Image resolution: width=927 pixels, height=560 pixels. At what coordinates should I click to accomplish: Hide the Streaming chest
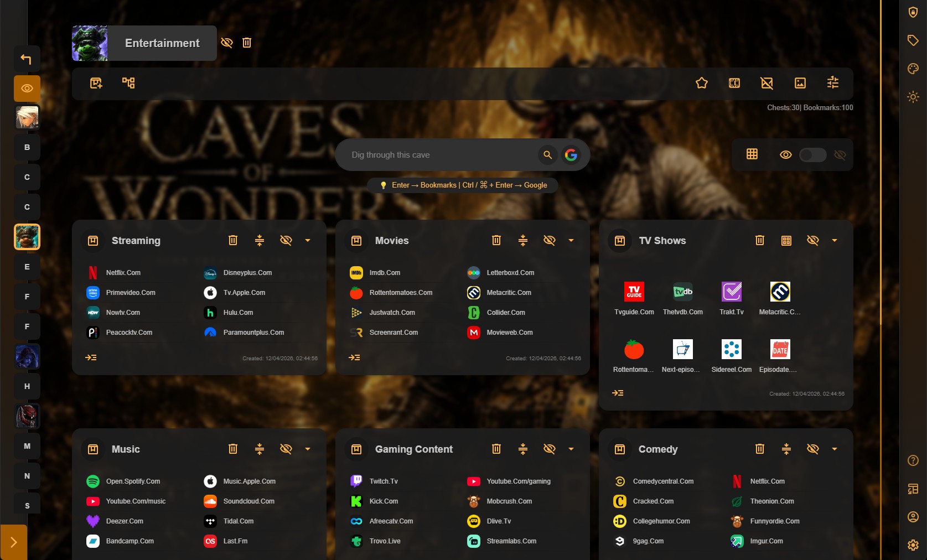click(286, 240)
